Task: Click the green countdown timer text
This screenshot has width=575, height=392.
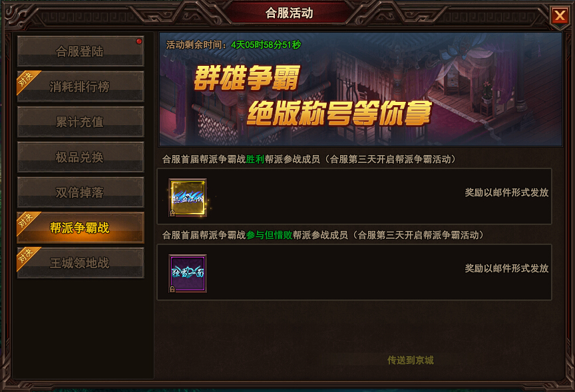Action: (x=266, y=45)
